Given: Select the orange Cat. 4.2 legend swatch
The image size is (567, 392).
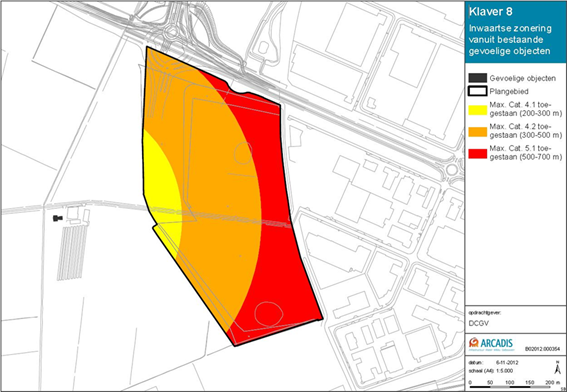Looking at the screenshot, I should (477, 132).
